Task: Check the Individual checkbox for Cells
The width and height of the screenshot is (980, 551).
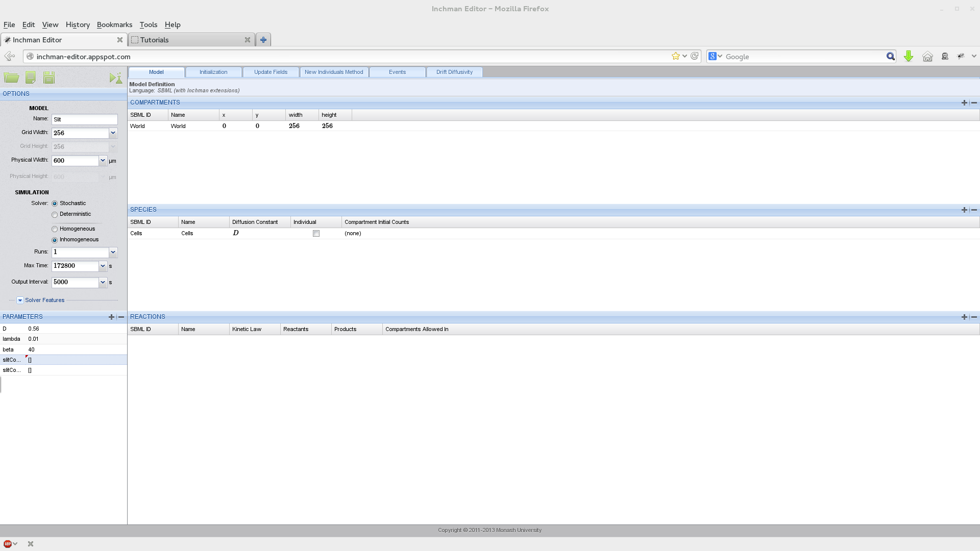Action: click(316, 234)
